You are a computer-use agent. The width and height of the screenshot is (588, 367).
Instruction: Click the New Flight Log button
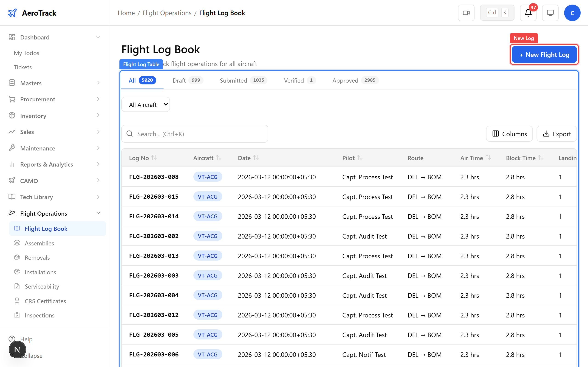tap(544, 54)
